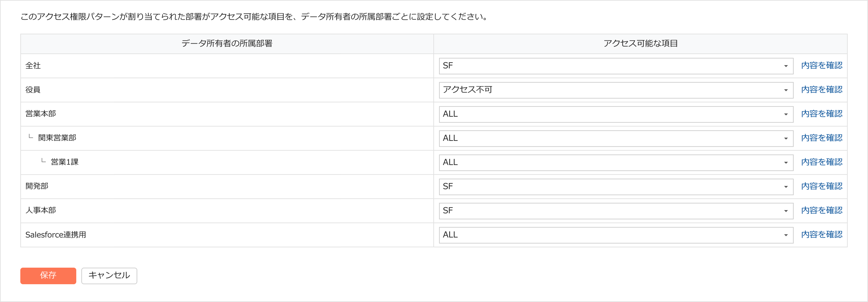Click 内容を確認 link for 人事本部
This screenshot has width=868, height=302.
point(821,210)
